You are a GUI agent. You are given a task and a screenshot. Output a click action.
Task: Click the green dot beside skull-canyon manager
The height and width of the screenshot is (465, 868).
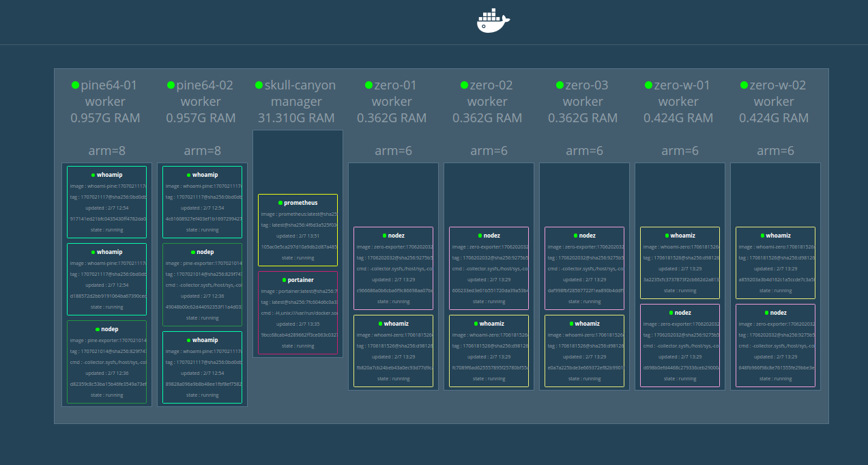[258, 85]
